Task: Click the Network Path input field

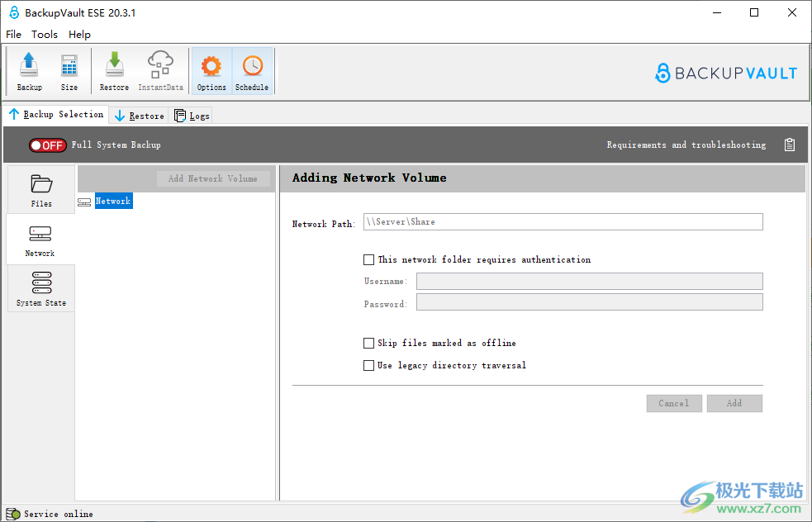Action: click(x=563, y=221)
